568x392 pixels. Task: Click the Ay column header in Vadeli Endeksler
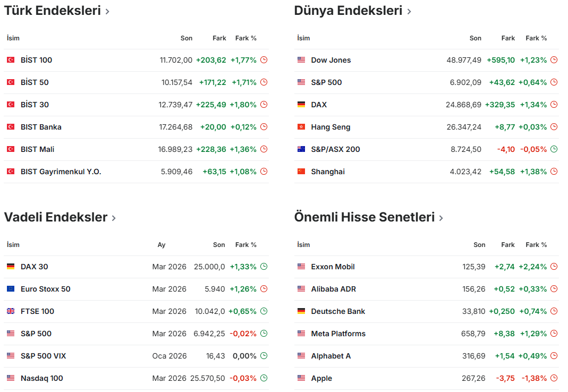162,245
